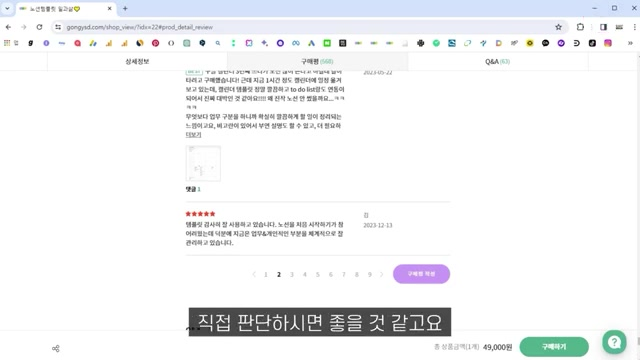Go to review page 3
The height and width of the screenshot is (360, 640).
coord(292,274)
